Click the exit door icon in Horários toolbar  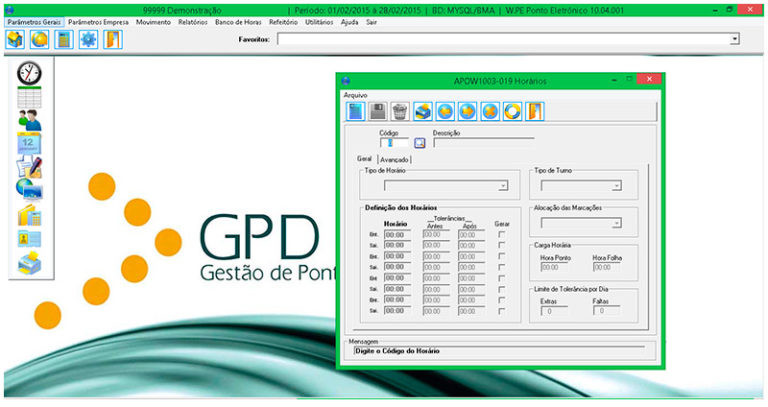pyautogui.click(x=535, y=111)
